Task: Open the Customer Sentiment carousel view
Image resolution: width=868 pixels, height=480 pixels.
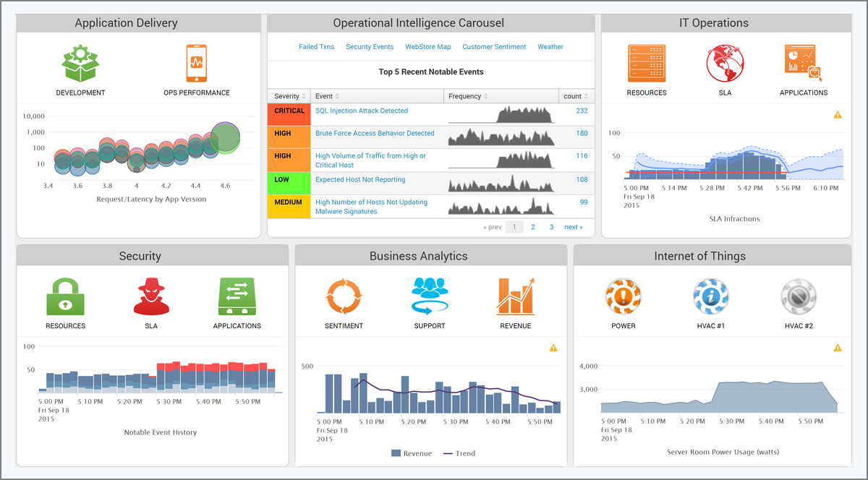Action: point(494,46)
